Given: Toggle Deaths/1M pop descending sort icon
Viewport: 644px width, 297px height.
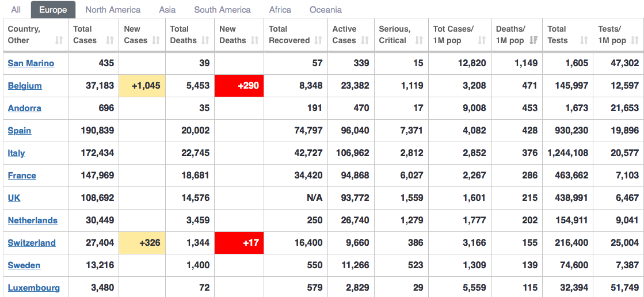Looking at the screenshot, I should pos(534,40).
